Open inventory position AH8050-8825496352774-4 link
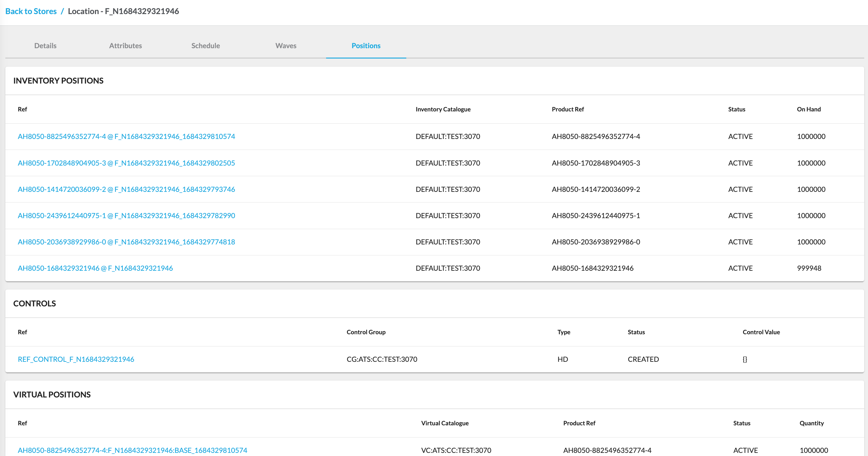 (x=126, y=136)
